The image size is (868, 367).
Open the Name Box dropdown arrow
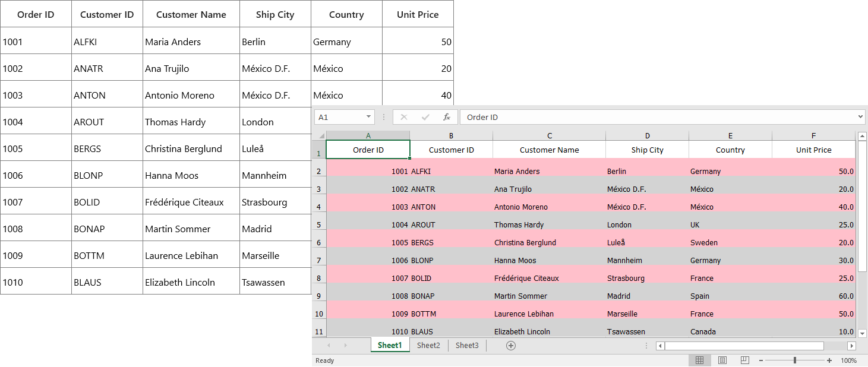coord(369,117)
